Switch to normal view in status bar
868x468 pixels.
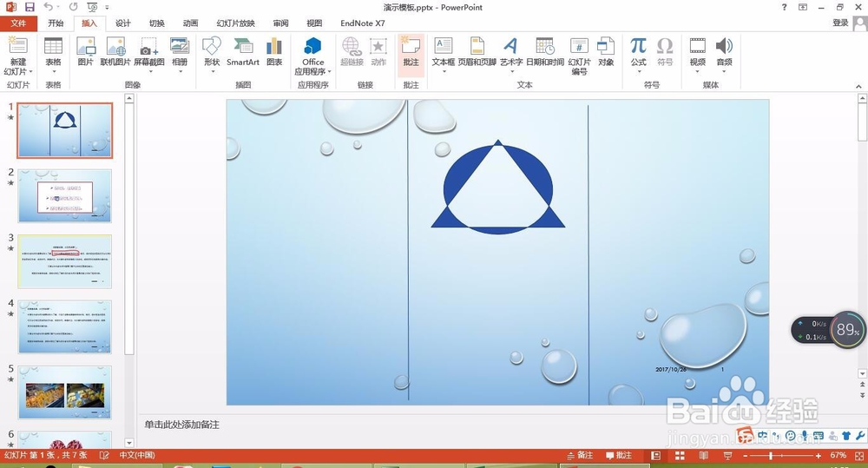pyautogui.click(x=656, y=455)
